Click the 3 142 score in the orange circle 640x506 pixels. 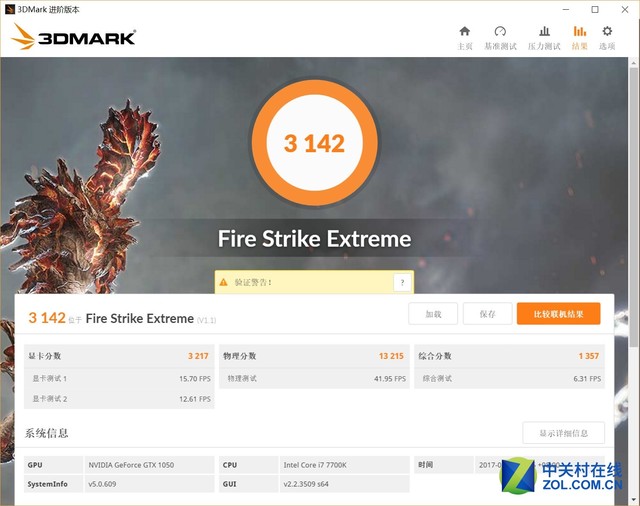pyautogui.click(x=314, y=144)
